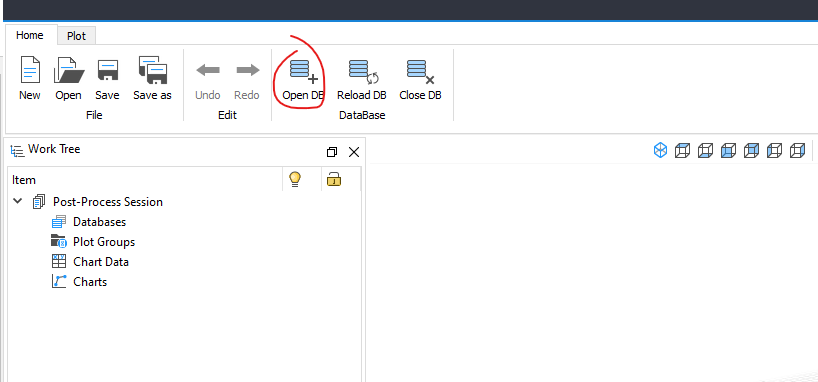This screenshot has height=382, width=818.
Task: Select the bottom view cube icon
Action: click(x=705, y=151)
